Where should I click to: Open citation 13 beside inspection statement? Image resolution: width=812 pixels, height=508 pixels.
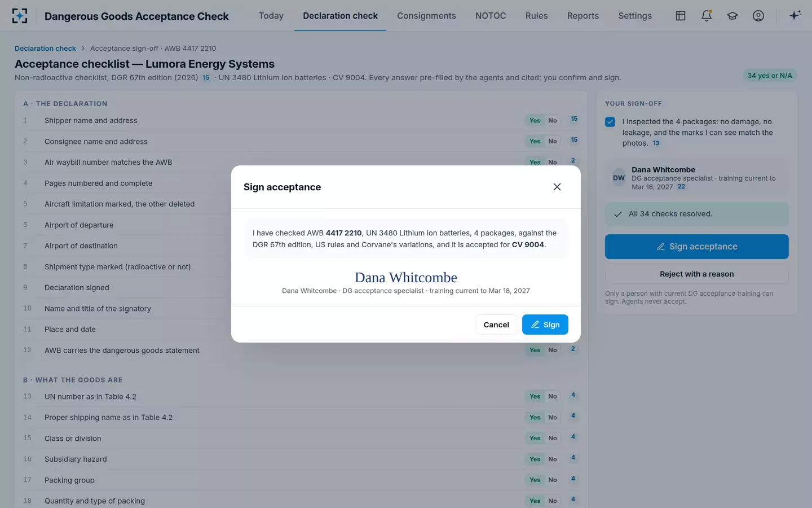click(x=656, y=143)
